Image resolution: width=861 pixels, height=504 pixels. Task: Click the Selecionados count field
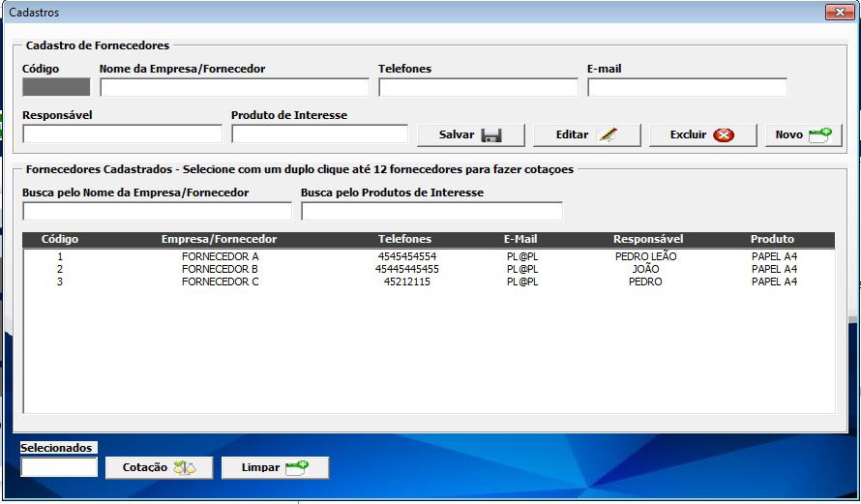59,468
